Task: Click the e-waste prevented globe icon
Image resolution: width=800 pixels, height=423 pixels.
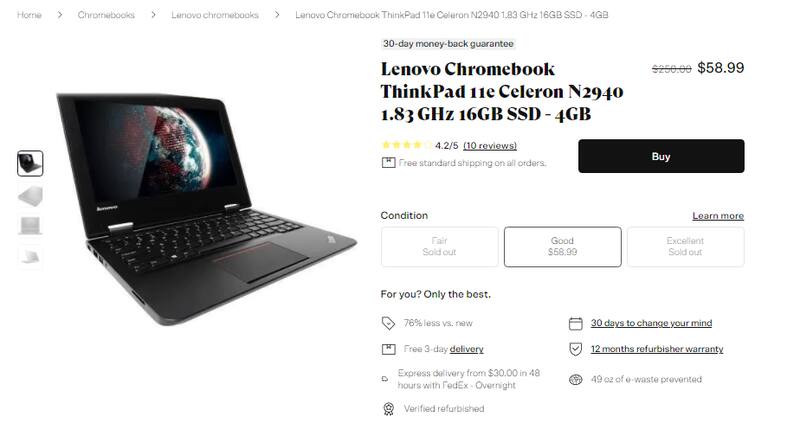Action: point(576,380)
